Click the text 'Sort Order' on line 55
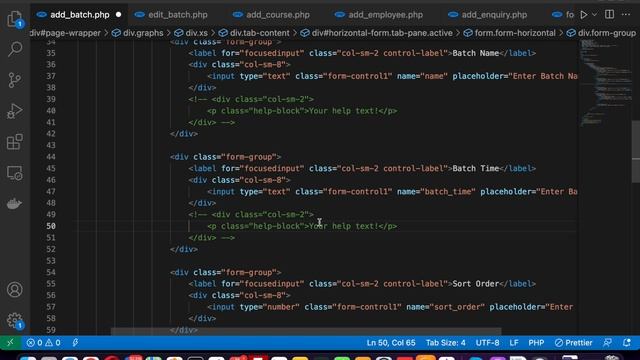This screenshot has height=360, width=640. pyautogui.click(x=476, y=284)
